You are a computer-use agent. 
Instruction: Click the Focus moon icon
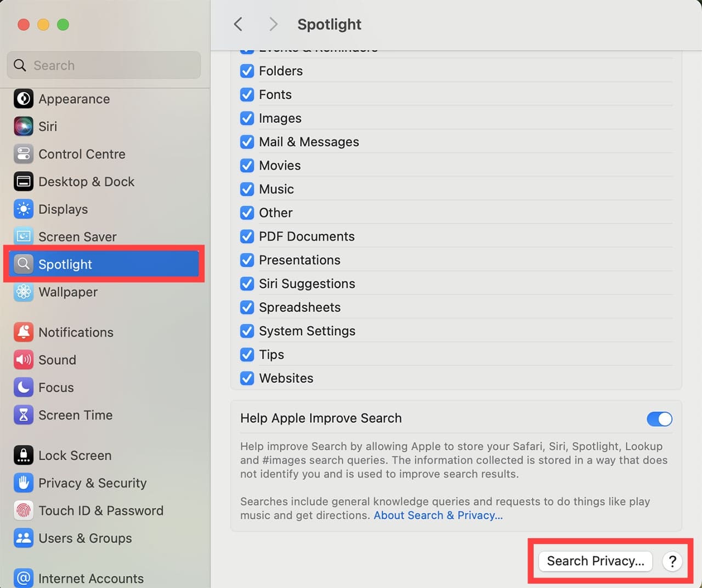pyautogui.click(x=24, y=387)
